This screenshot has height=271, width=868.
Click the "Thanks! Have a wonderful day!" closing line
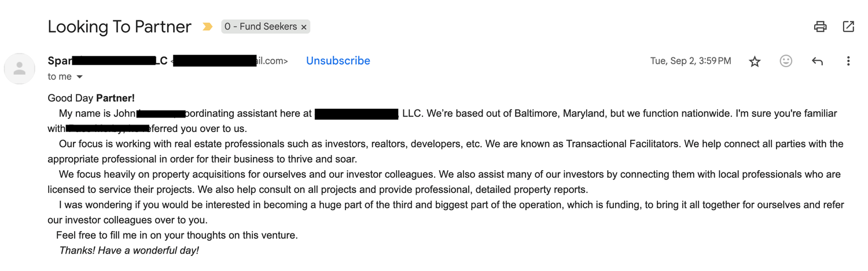coord(129,251)
